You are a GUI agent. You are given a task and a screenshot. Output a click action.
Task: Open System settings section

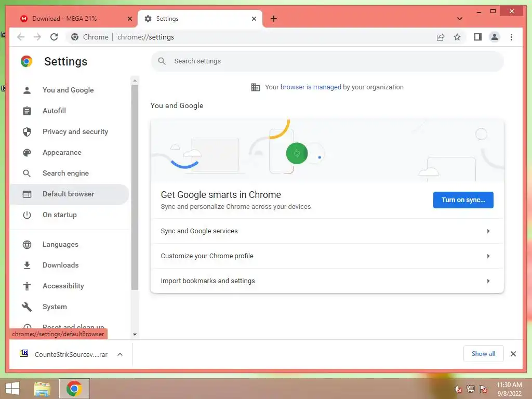(69, 307)
